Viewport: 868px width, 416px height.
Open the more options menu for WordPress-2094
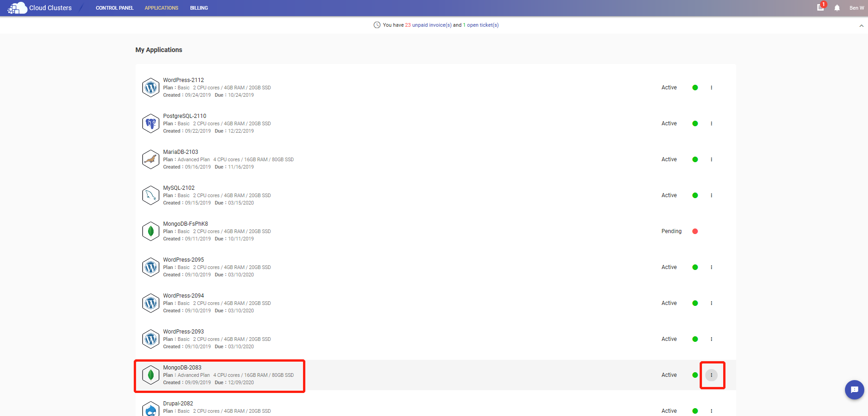(711, 303)
